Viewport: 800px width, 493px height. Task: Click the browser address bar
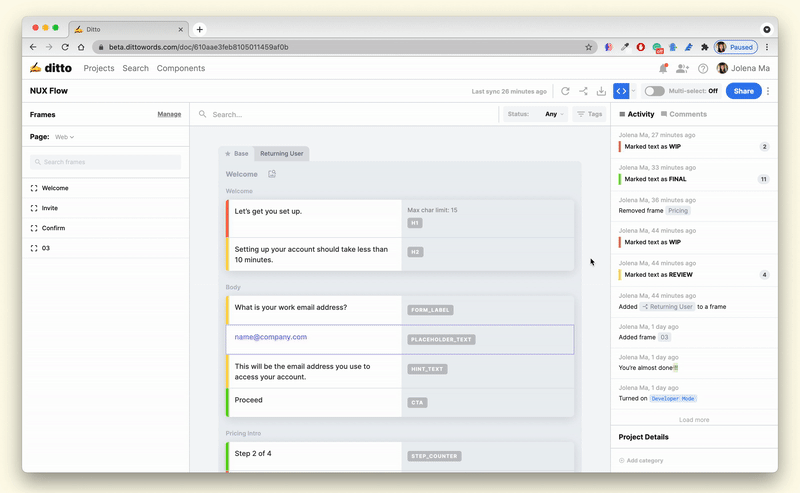click(343, 47)
